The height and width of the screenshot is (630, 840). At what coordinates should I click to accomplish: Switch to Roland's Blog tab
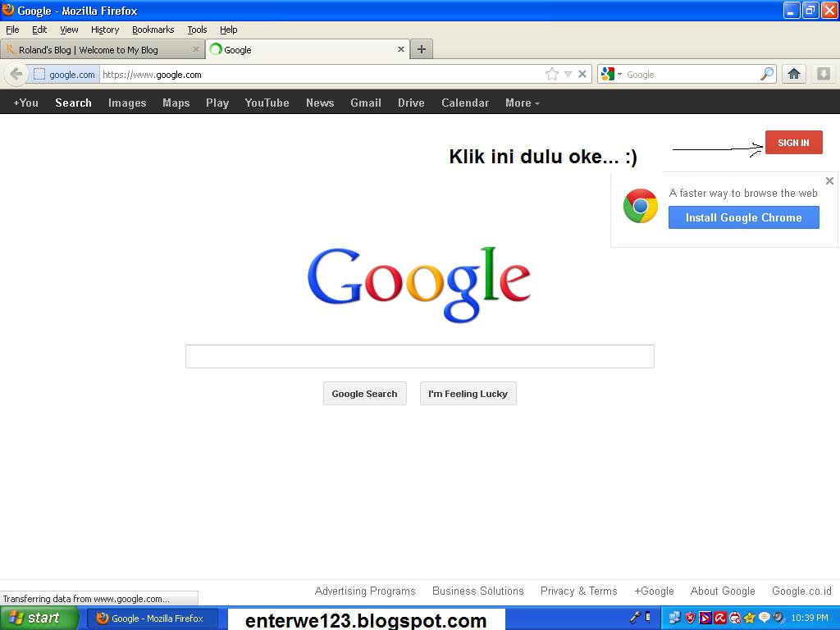102,49
